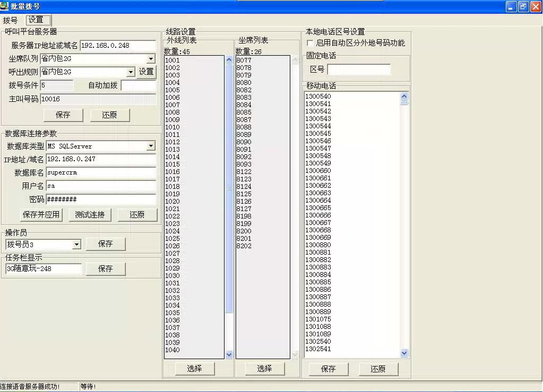Click 选择 under the 外线列表
The width and height of the screenshot is (543, 392).
(194, 368)
